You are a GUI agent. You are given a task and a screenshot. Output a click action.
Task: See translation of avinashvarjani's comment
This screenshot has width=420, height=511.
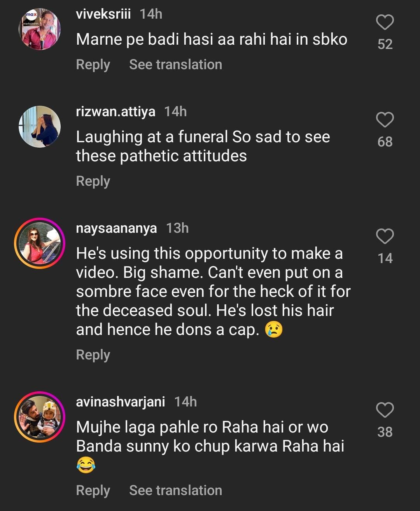[175, 490]
